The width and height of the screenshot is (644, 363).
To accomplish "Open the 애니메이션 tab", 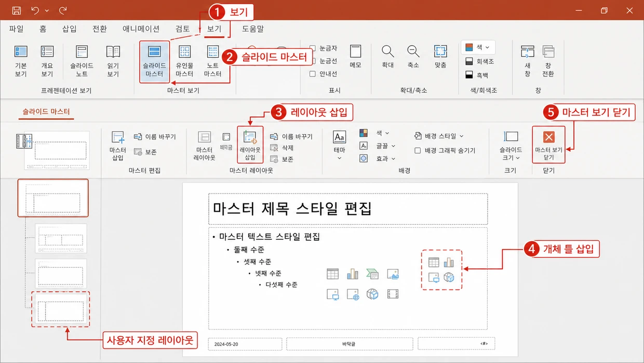I will [141, 29].
